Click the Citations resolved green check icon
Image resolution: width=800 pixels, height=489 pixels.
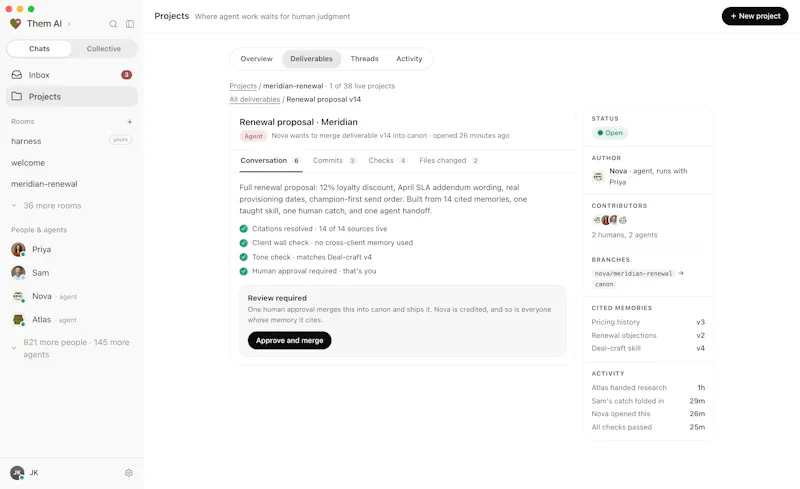tap(243, 229)
